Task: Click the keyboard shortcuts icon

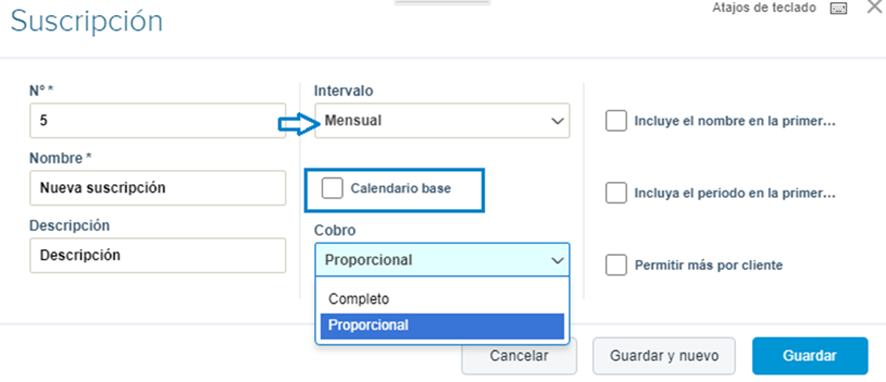Action: pos(838,8)
